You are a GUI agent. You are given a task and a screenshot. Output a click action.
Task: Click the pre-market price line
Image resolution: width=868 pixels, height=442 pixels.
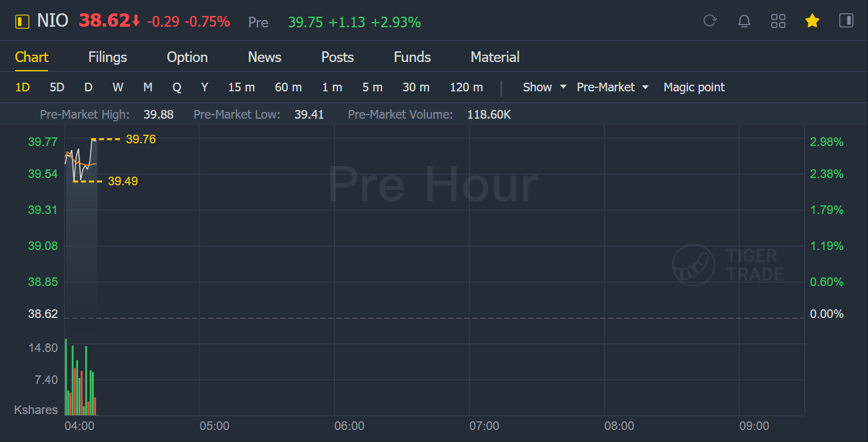81,160
